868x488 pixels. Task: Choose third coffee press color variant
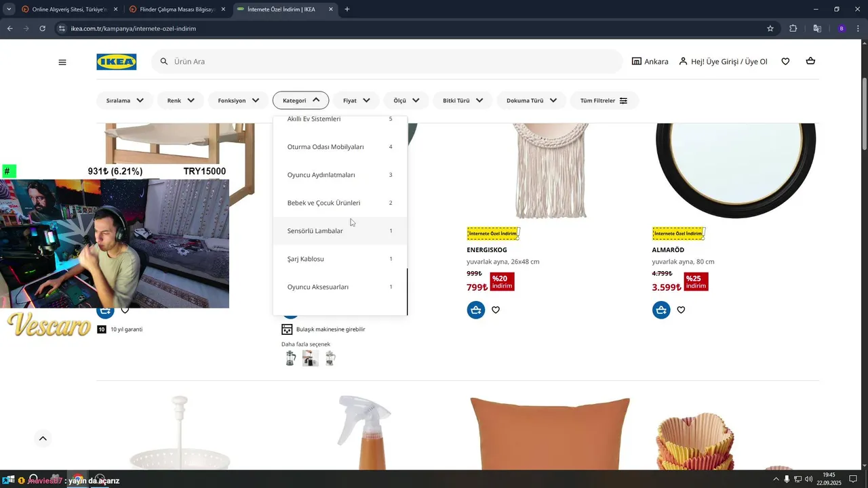pyautogui.click(x=330, y=358)
